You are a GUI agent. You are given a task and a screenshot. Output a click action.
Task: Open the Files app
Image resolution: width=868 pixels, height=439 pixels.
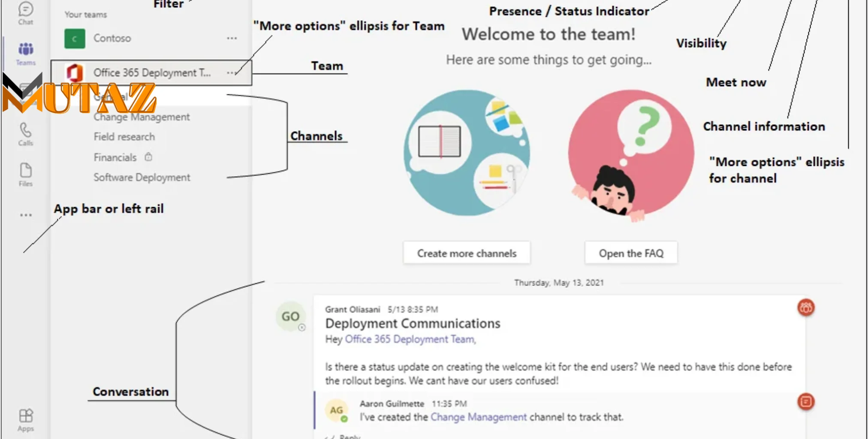point(26,174)
